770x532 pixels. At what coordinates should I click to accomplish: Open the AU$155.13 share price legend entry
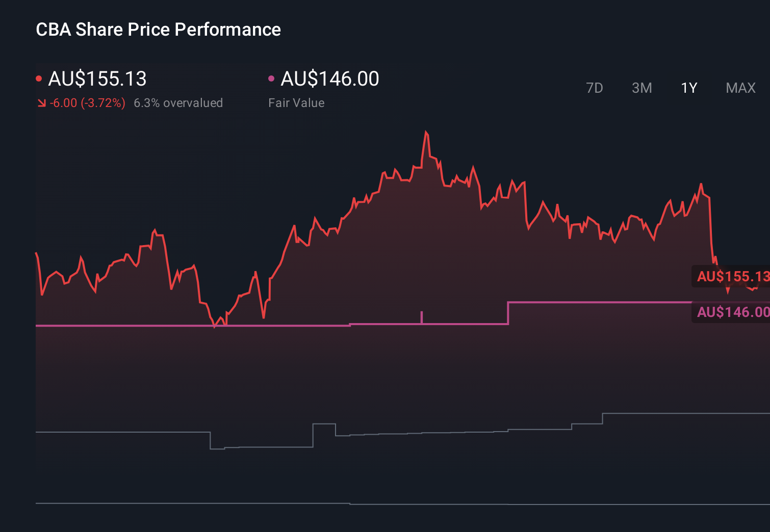97,78
